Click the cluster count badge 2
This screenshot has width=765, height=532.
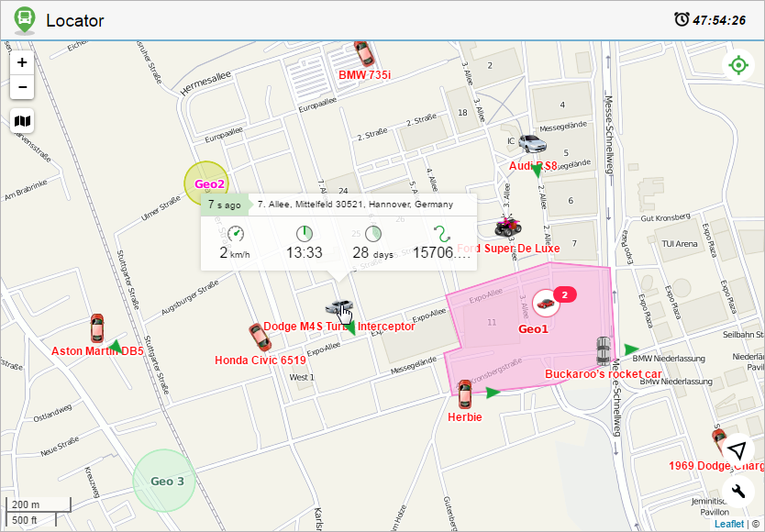[x=565, y=294]
